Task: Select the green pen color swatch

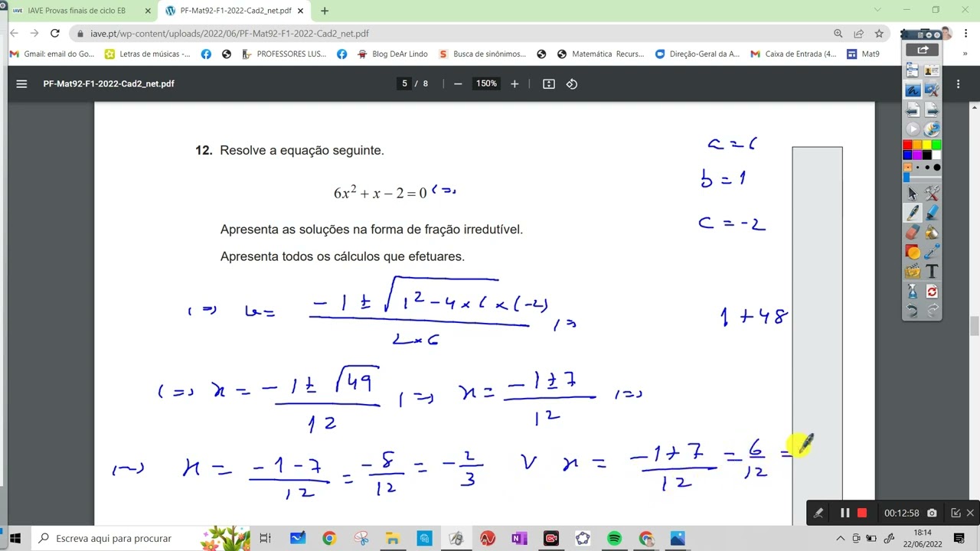Action: pos(936,145)
